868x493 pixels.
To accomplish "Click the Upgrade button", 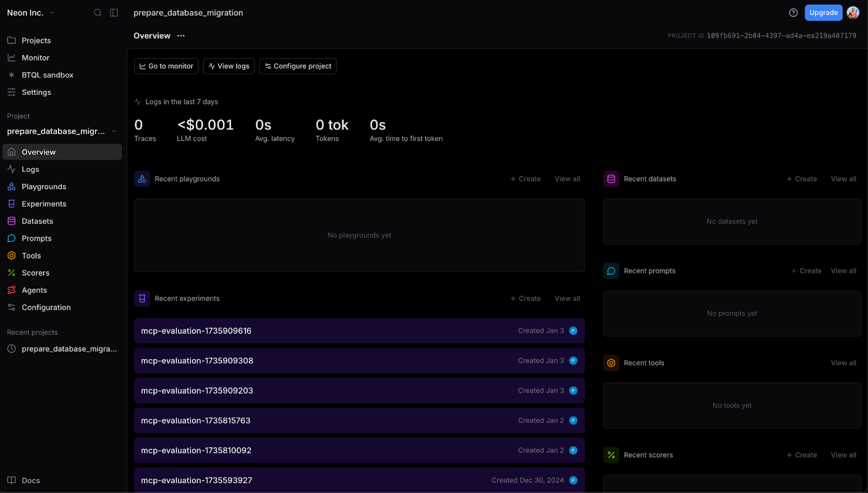I will click(x=823, y=12).
